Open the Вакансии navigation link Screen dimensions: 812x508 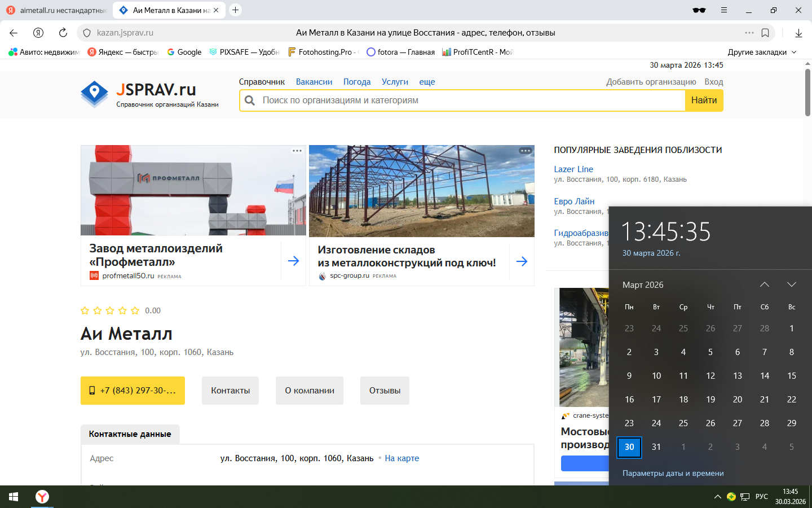314,82
